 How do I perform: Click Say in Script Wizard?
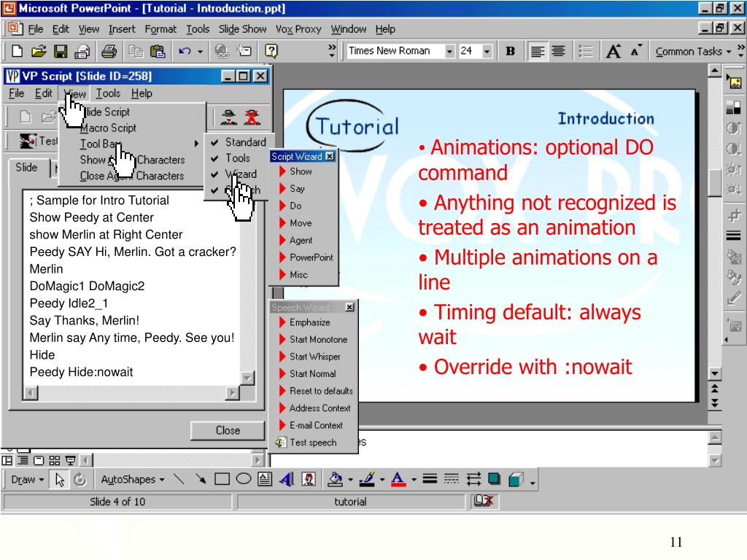(x=297, y=189)
